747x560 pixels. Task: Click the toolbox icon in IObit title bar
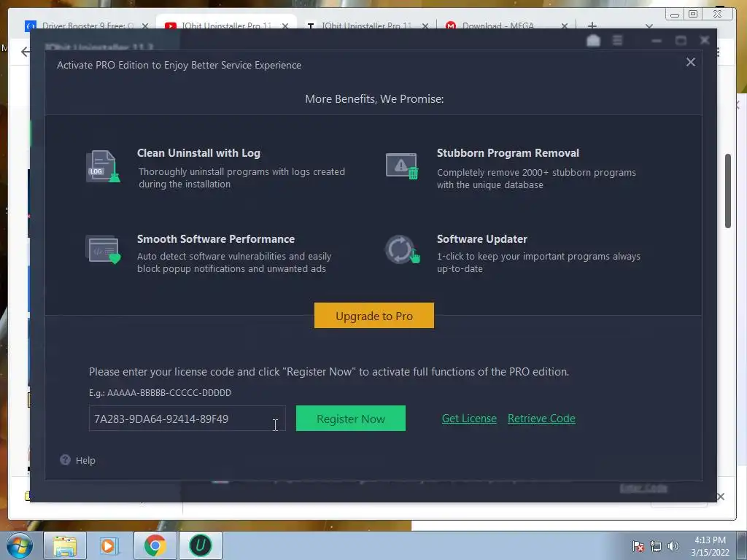pos(593,41)
